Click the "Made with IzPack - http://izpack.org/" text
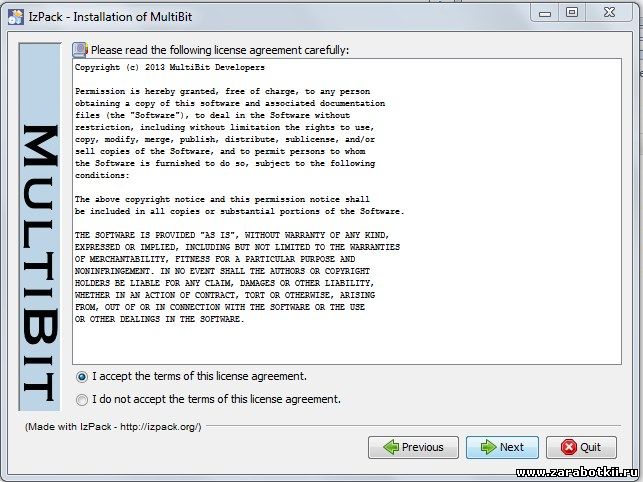 coord(113,427)
